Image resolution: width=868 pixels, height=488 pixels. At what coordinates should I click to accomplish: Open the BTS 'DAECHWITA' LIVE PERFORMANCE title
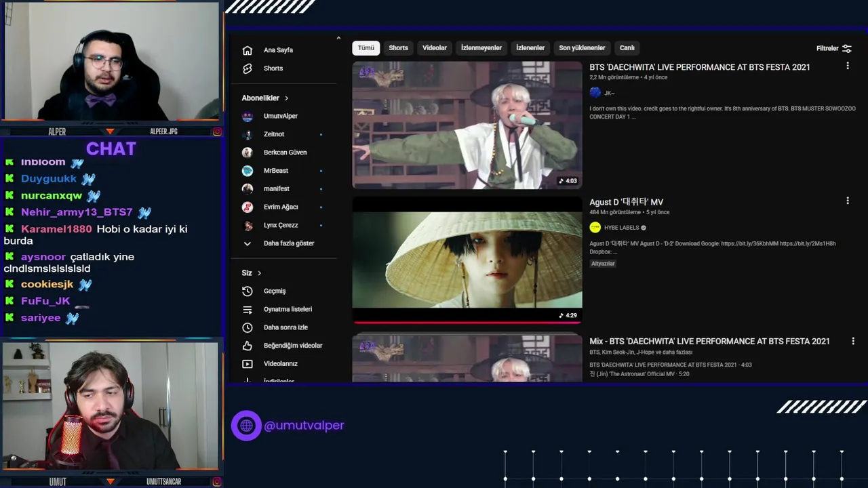[700, 67]
